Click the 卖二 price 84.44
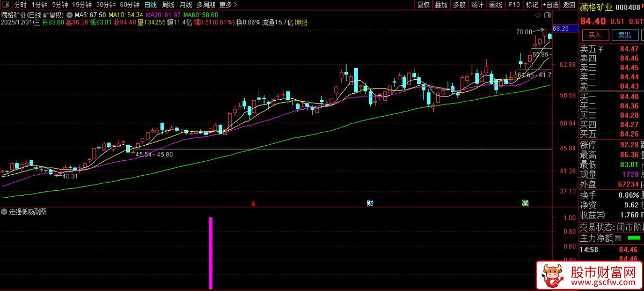Image resolution: width=644 pixels, height=291 pixels. point(629,77)
